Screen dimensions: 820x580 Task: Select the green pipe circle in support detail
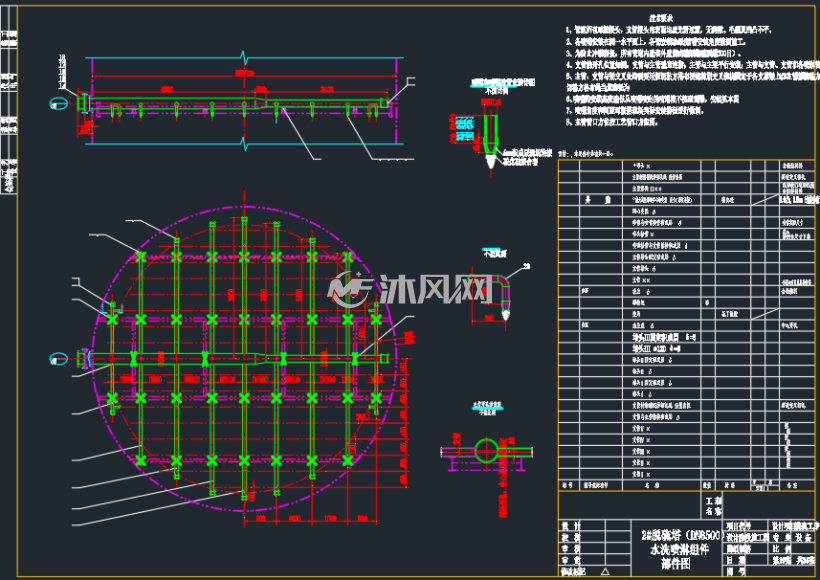click(487, 450)
